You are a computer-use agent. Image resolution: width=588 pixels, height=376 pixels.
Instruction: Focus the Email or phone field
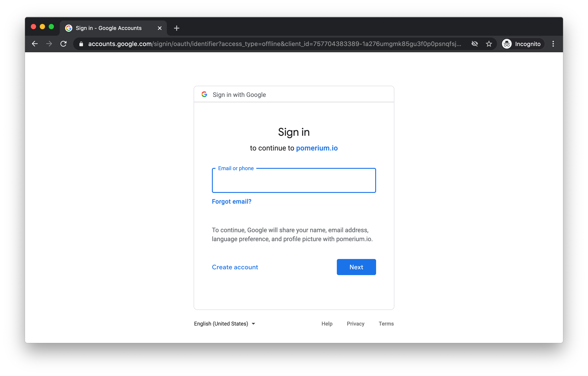click(x=294, y=180)
